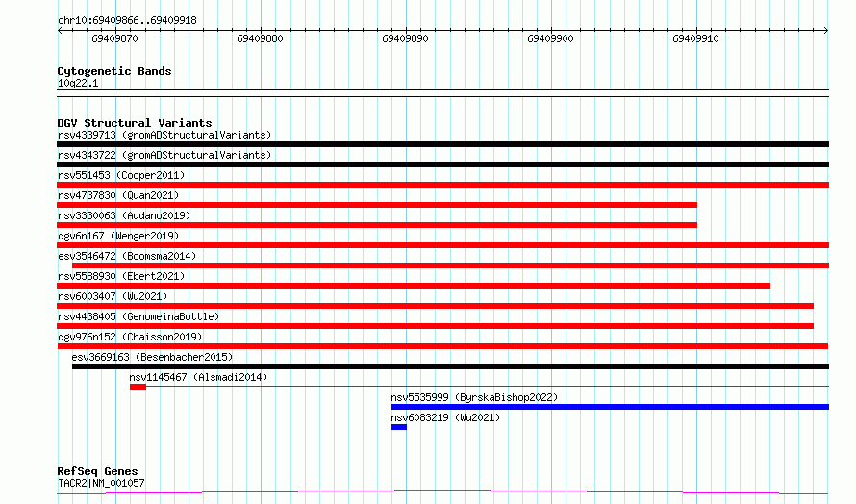
Task: Click the red bar under nsv5588930
Action: pos(414,286)
